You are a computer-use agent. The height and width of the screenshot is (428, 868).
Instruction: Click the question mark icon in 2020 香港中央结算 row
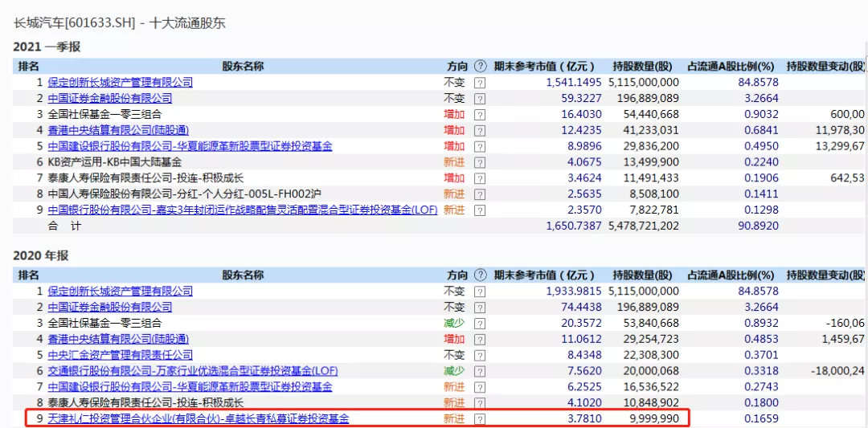pos(480,340)
